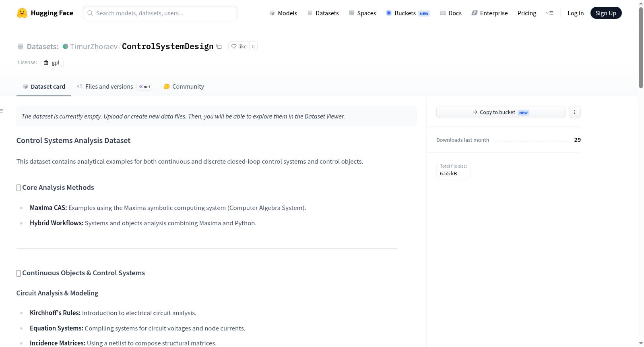The height and width of the screenshot is (347, 644).
Task: Click the Hybrid Workflows bullet text
Action: (143, 223)
